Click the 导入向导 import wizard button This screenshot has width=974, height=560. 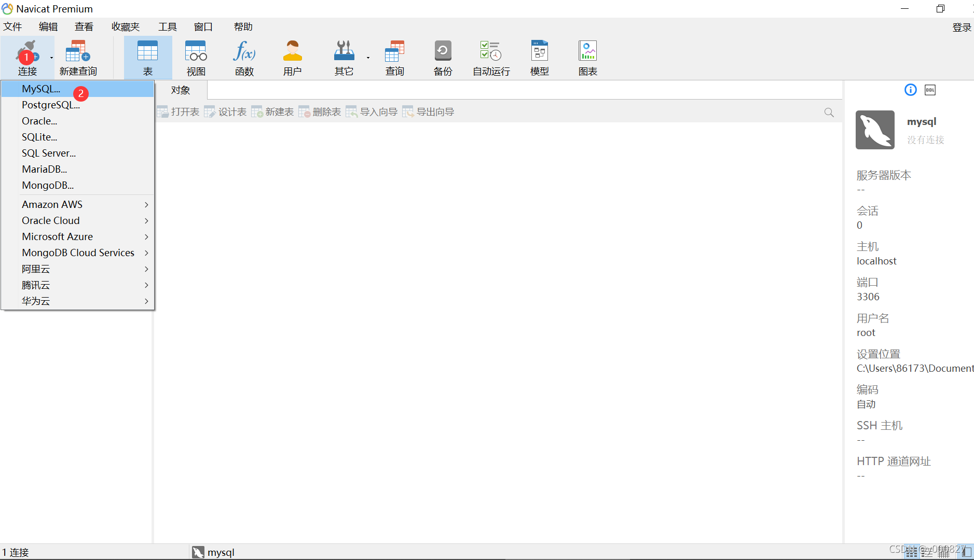tap(372, 112)
